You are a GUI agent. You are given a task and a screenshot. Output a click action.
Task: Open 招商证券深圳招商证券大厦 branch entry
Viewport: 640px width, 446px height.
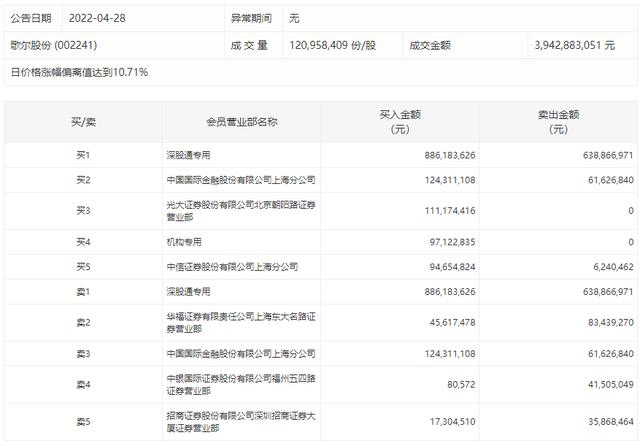[x=233, y=422]
